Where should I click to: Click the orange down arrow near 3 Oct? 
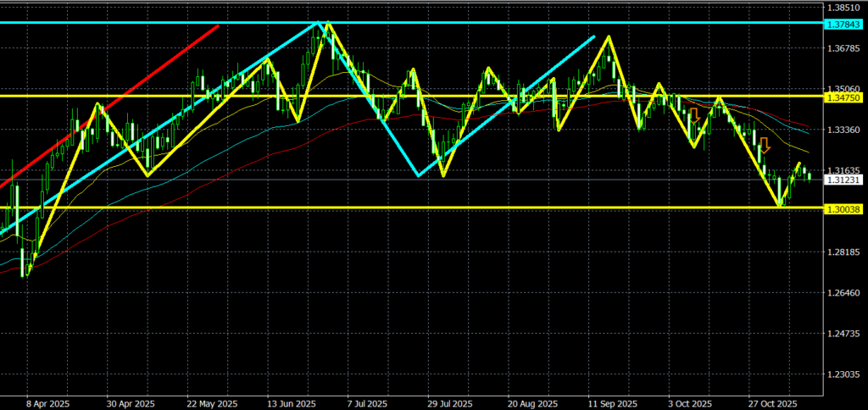coord(694,116)
